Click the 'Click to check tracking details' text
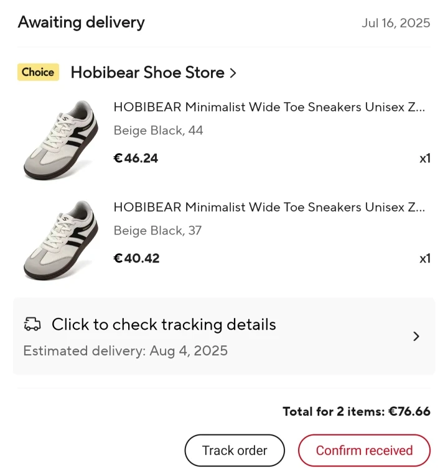The width and height of the screenshot is (448, 476). pos(164,324)
